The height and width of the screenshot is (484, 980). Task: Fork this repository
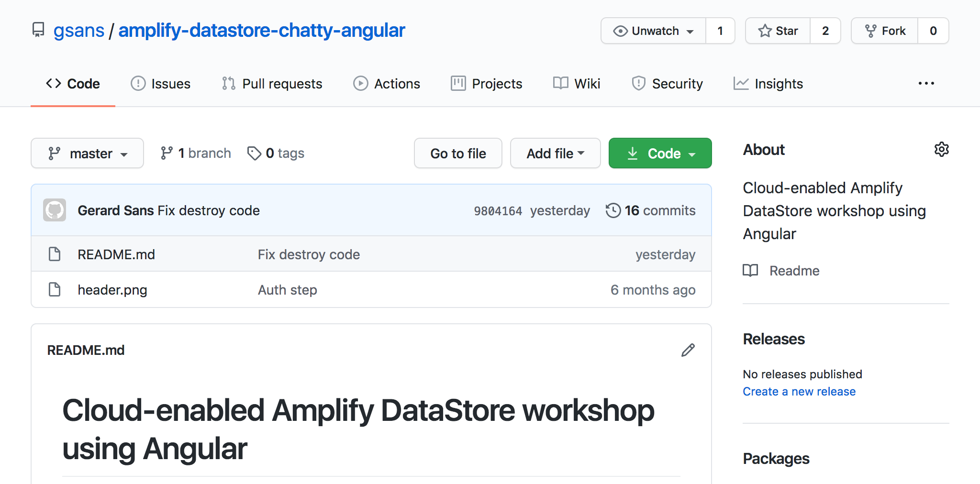(x=885, y=31)
